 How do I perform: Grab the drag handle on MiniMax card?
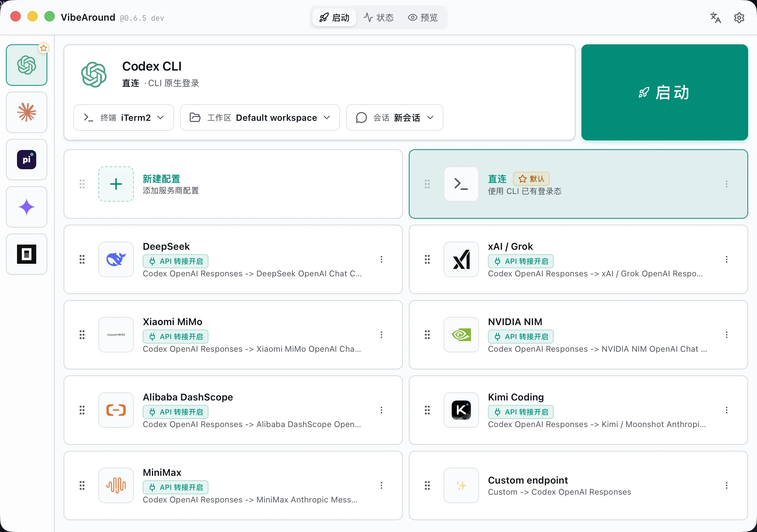[82, 485]
